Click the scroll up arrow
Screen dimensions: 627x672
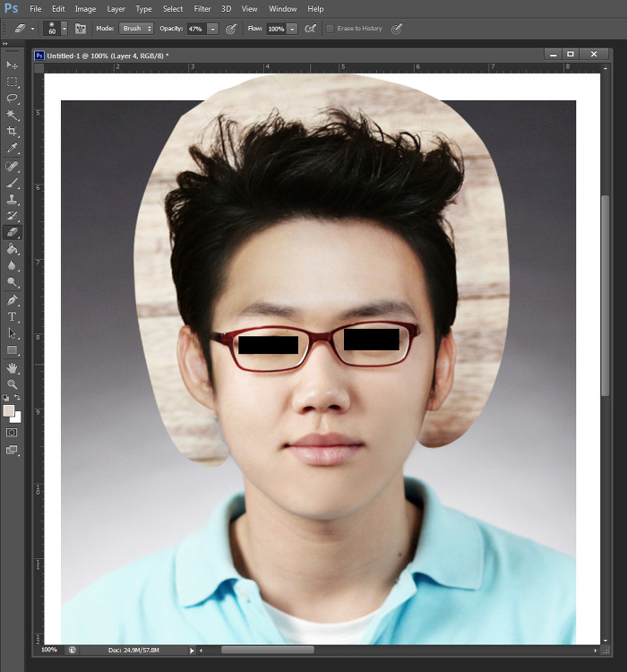606,68
